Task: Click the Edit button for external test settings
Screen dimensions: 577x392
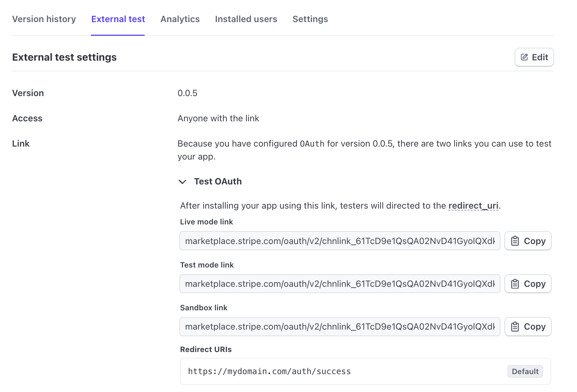Action: point(534,57)
